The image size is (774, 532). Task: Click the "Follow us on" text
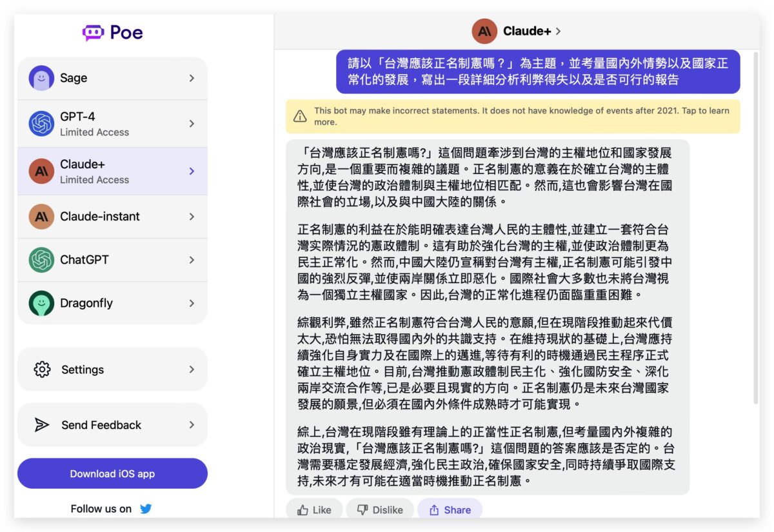(x=101, y=509)
